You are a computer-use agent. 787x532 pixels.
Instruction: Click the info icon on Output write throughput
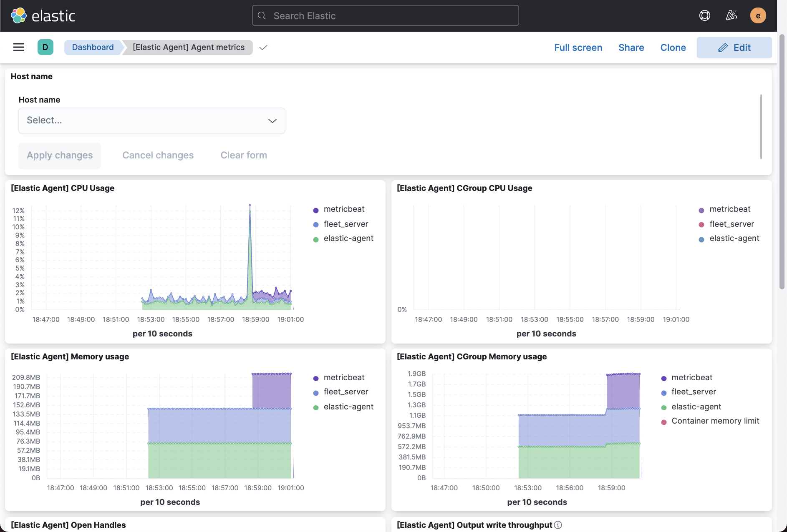coord(558,525)
